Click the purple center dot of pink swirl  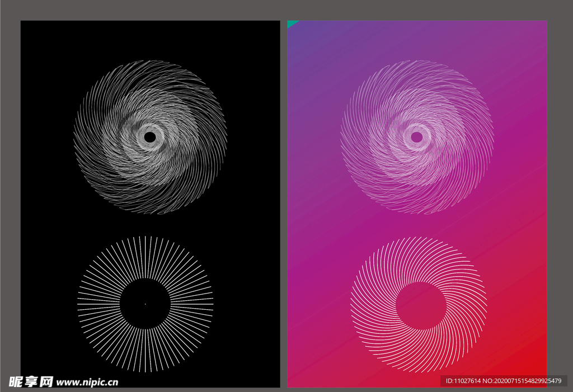point(417,136)
